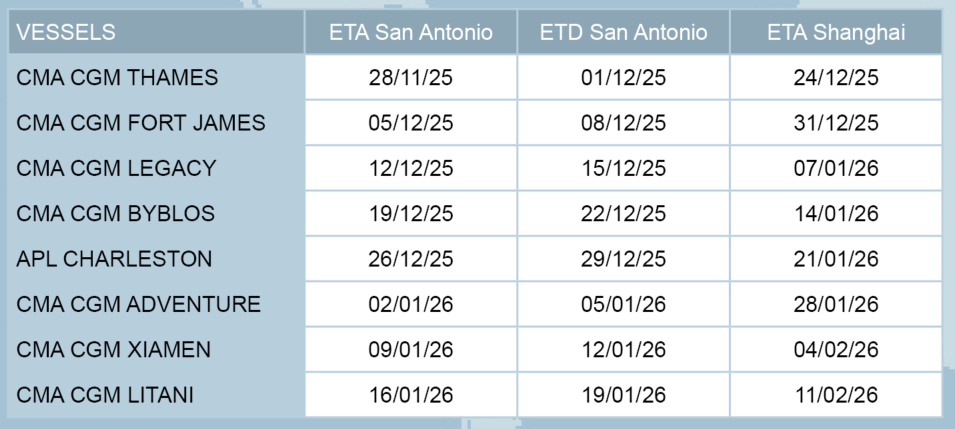Click the 28/11/25 ETA San Antonio cell

(x=411, y=77)
